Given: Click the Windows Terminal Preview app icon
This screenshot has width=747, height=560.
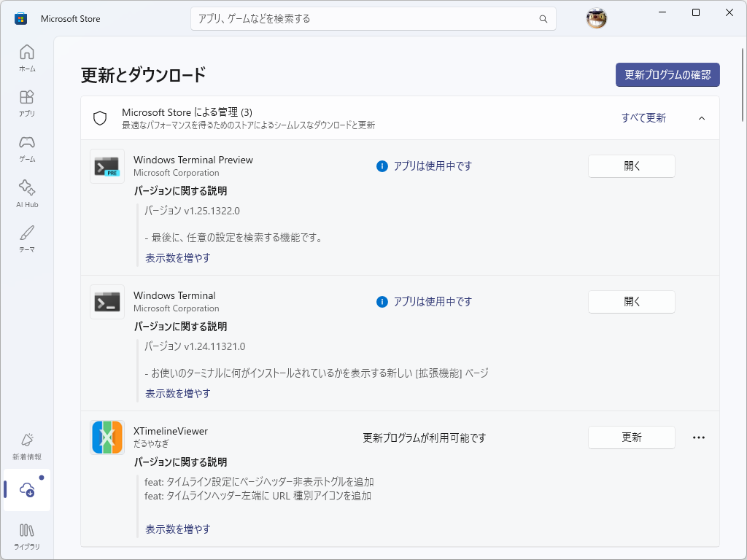Looking at the screenshot, I should pyautogui.click(x=107, y=166).
